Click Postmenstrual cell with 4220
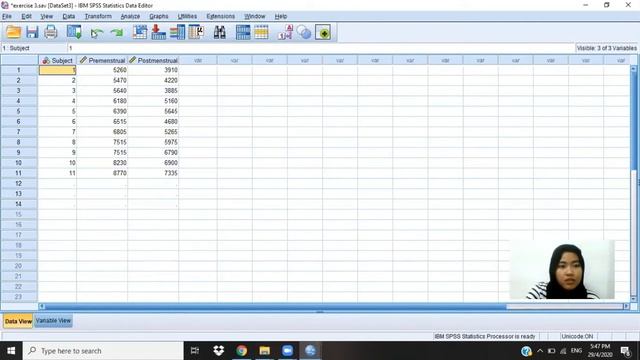The width and height of the screenshot is (640, 360). 153,80
